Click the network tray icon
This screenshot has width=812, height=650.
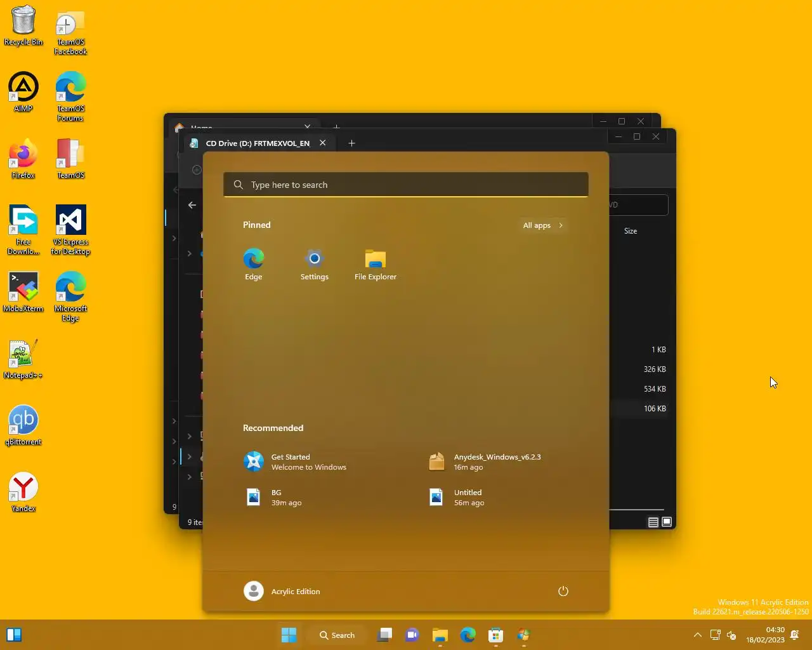click(x=715, y=635)
